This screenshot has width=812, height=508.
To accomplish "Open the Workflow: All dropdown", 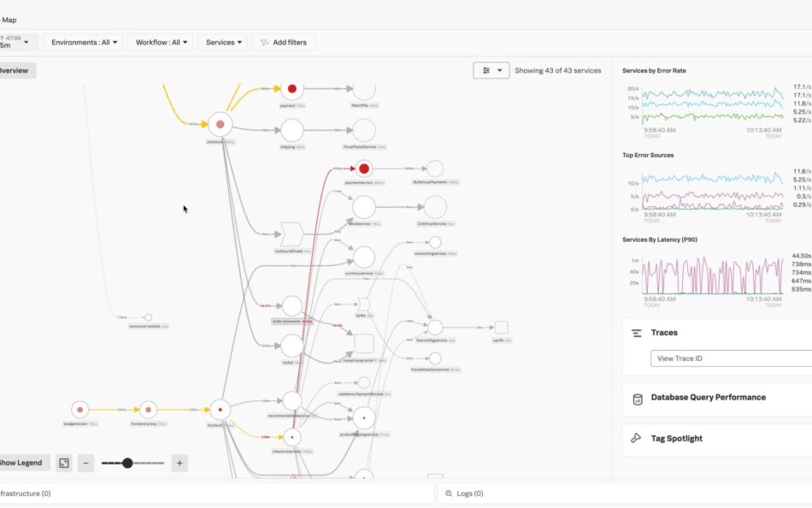I will [159, 42].
